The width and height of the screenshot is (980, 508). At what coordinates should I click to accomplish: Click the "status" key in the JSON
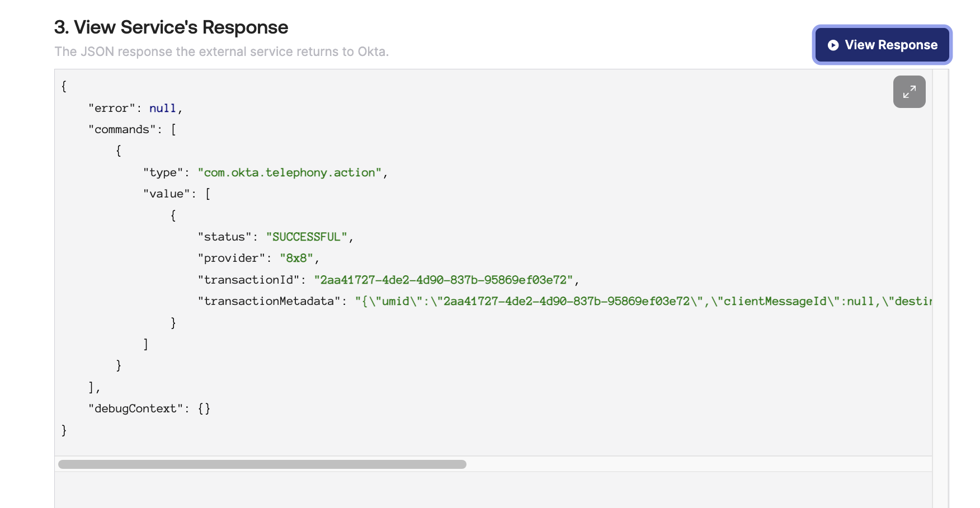click(224, 237)
